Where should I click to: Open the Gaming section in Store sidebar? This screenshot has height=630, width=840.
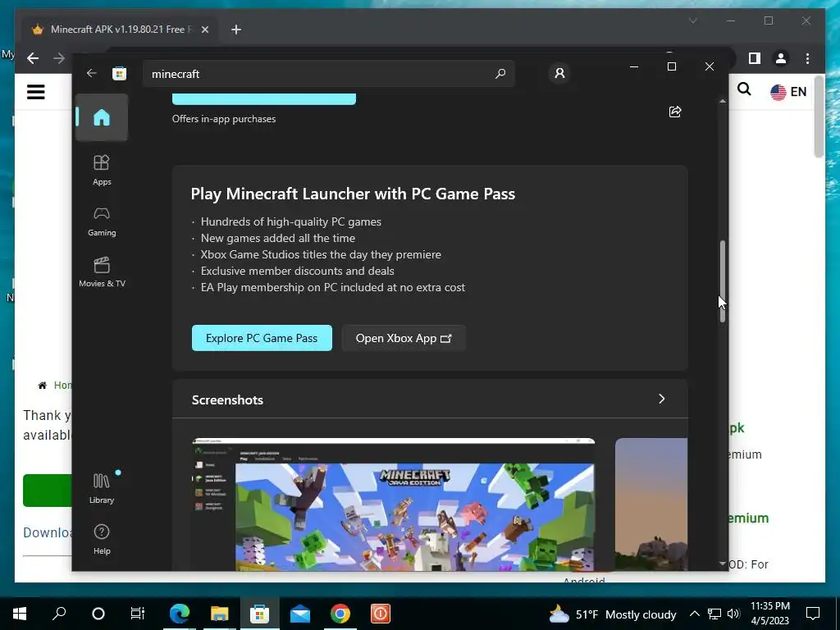coord(101,221)
